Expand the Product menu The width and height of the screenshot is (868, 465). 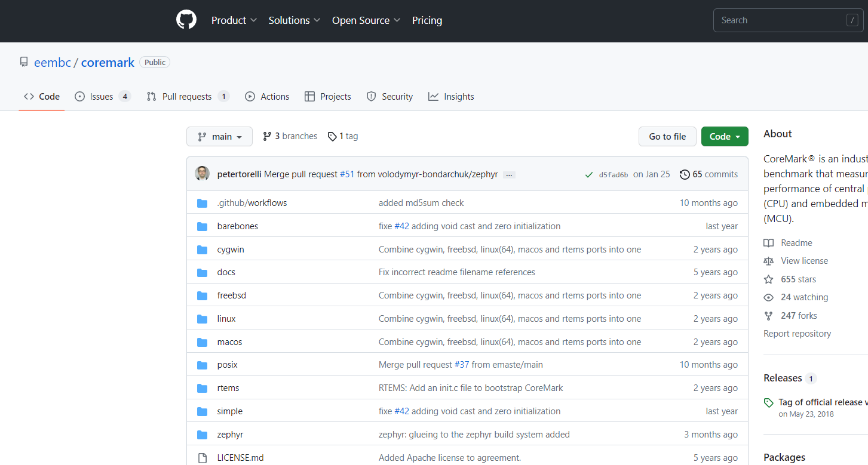click(234, 20)
